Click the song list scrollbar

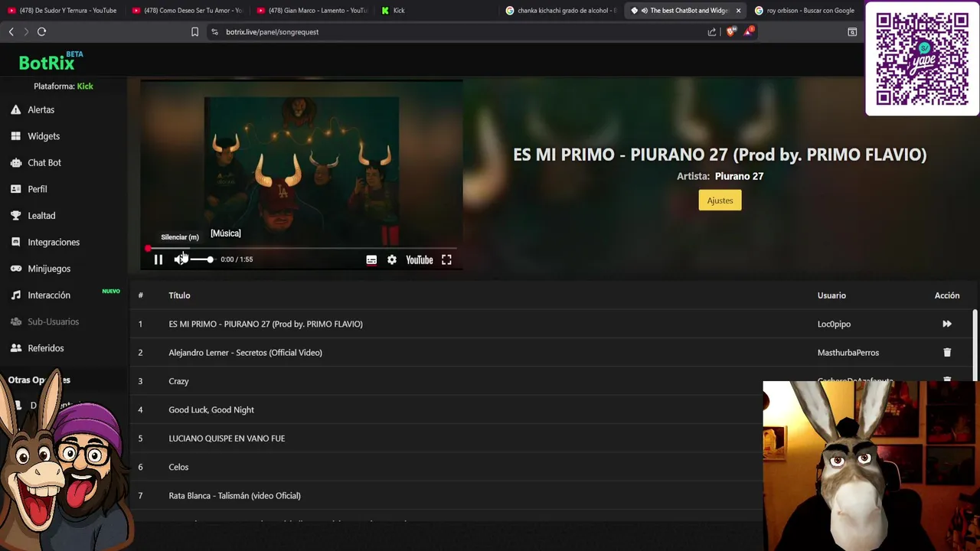pyautogui.click(x=975, y=344)
